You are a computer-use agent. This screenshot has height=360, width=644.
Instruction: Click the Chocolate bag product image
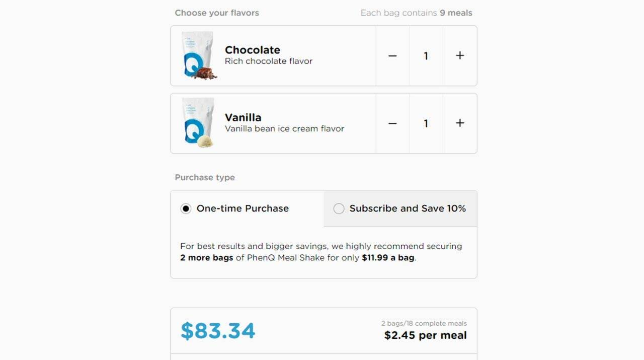coord(199,55)
